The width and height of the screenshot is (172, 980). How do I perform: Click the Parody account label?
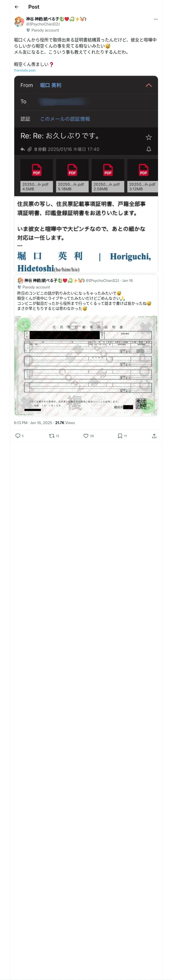(45, 30)
